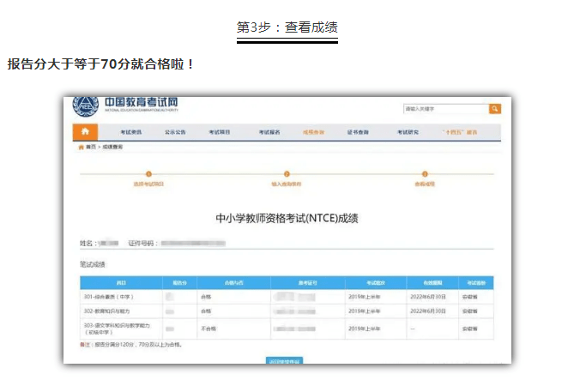The image size is (574, 392).
Task: Click the blue return button below table
Action: [284, 361]
